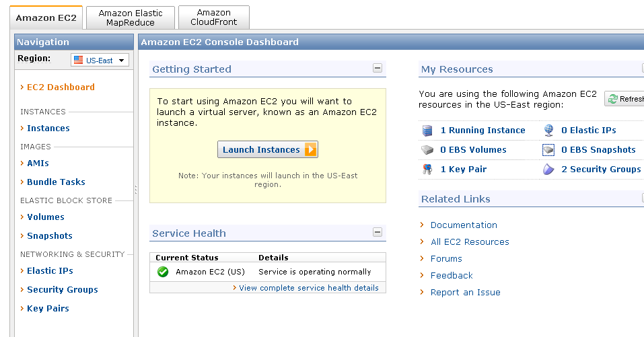Click the Elastic IPs globe icon

click(x=548, y=130)
